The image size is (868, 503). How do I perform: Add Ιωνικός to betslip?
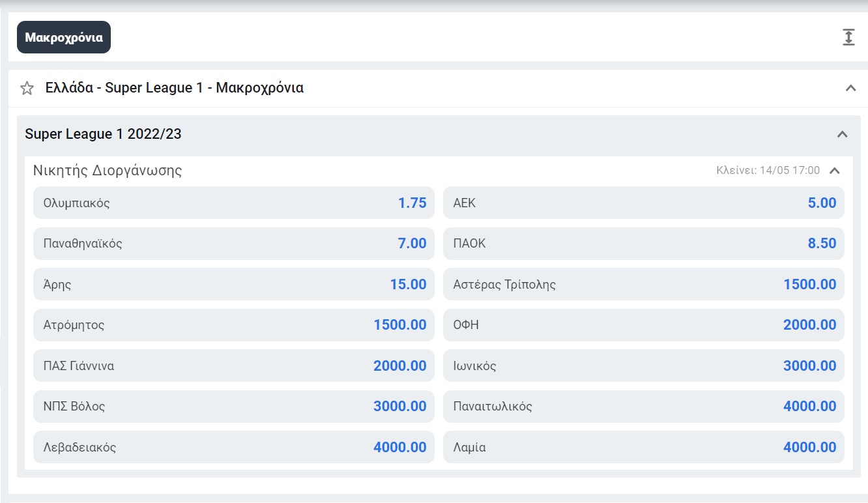644,366
